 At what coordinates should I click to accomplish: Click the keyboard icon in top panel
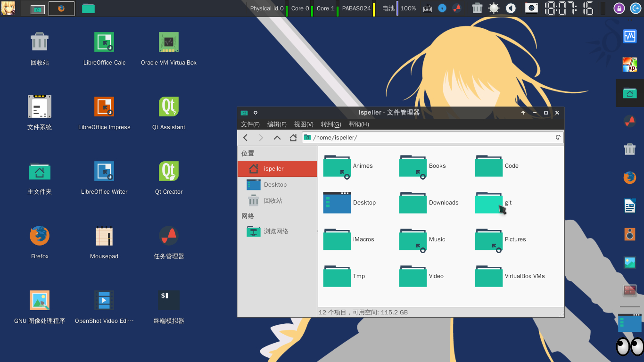428,8
